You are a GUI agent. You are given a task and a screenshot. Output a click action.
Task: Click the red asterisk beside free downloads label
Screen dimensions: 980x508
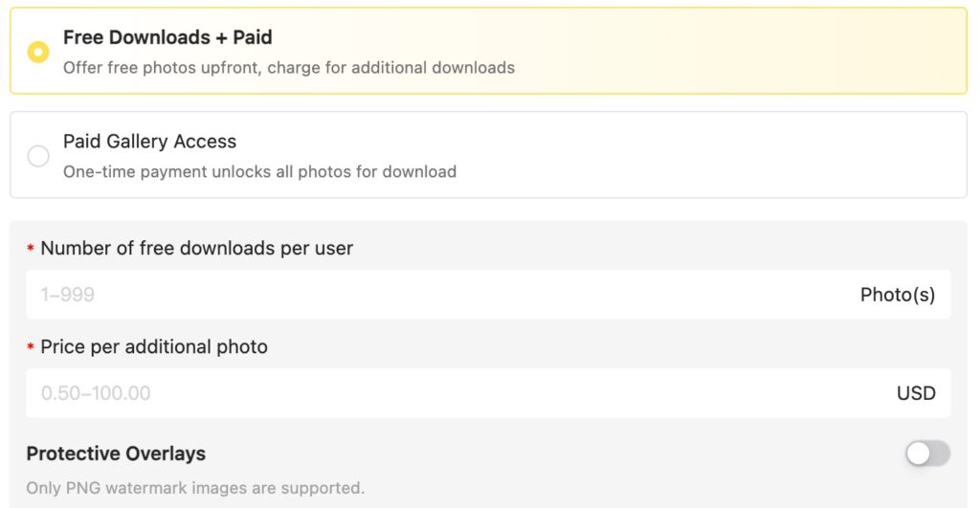pos(31,250)
